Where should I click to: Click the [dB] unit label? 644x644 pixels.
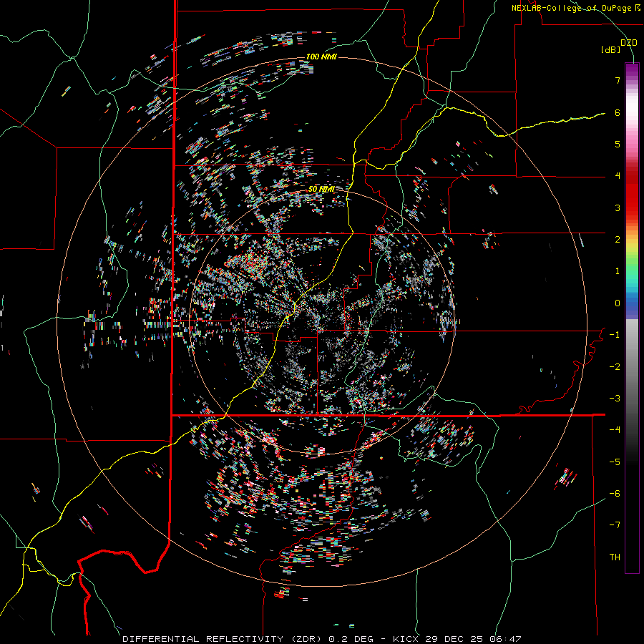(x=611, y=50)
